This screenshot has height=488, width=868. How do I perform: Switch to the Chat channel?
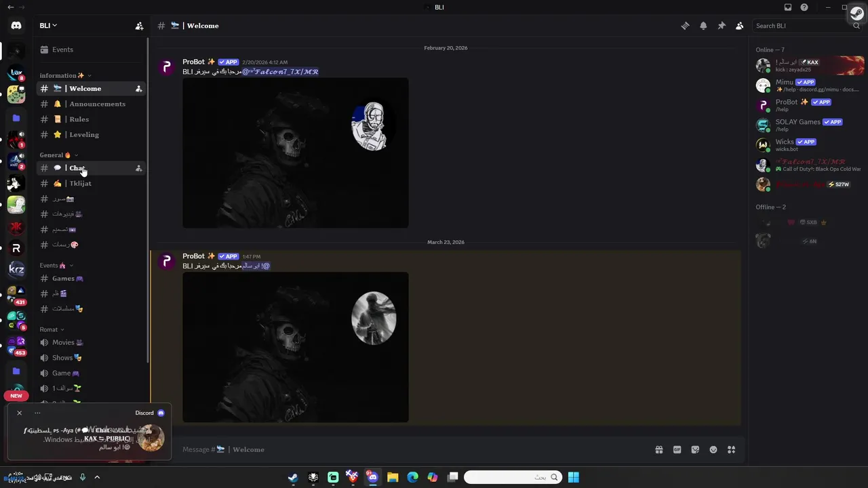(x=92, y=168)
